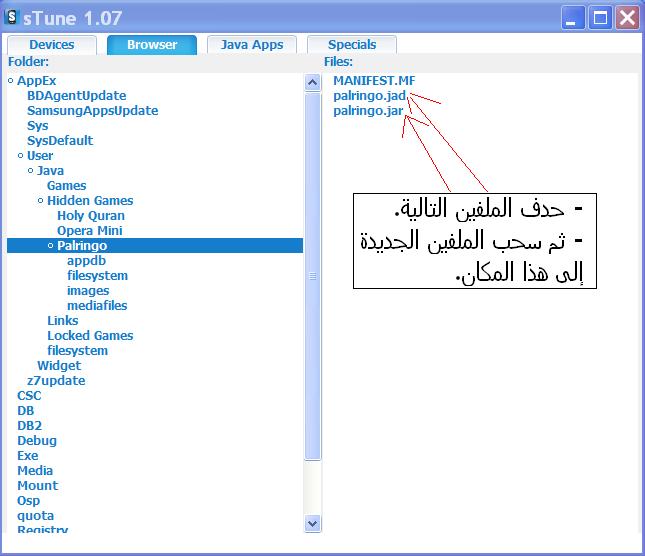The height and width of the screenshot is (556, 645).
Task: Open the Debug folder
Action: coord(37,441)
